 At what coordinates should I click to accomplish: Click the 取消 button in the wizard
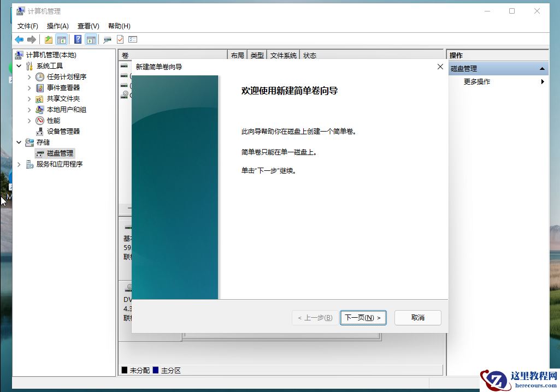pos(417,317)
